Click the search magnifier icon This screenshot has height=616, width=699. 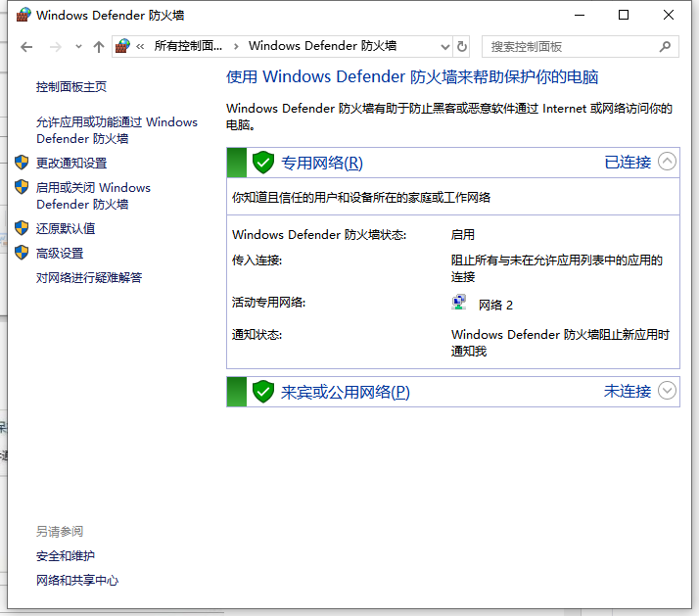(x=665, y=46)
